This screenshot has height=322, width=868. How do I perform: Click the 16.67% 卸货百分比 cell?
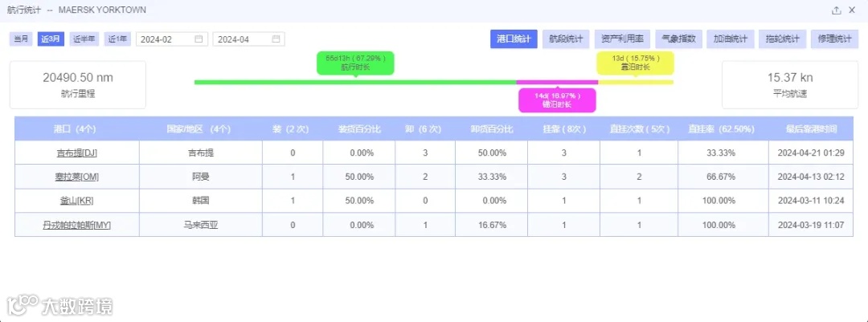tap(492, 225)
